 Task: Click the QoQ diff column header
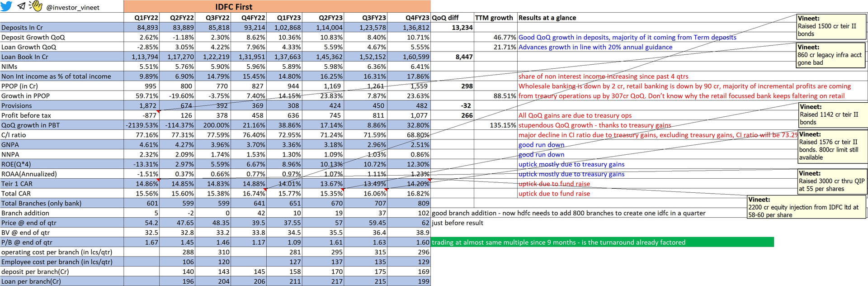coord(445,18)
